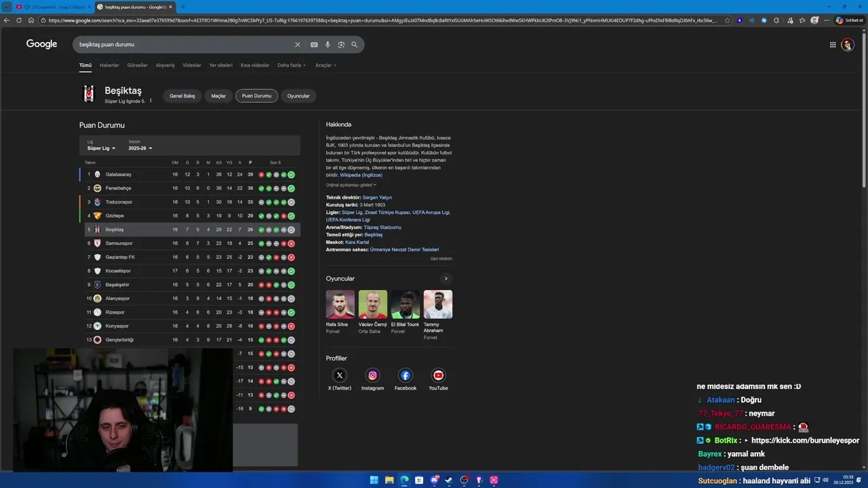The height and width of the screenshot is (488, 868).
Task: Click in the beşiktaş puan durumu search field
Action: (x=183, y=45)
